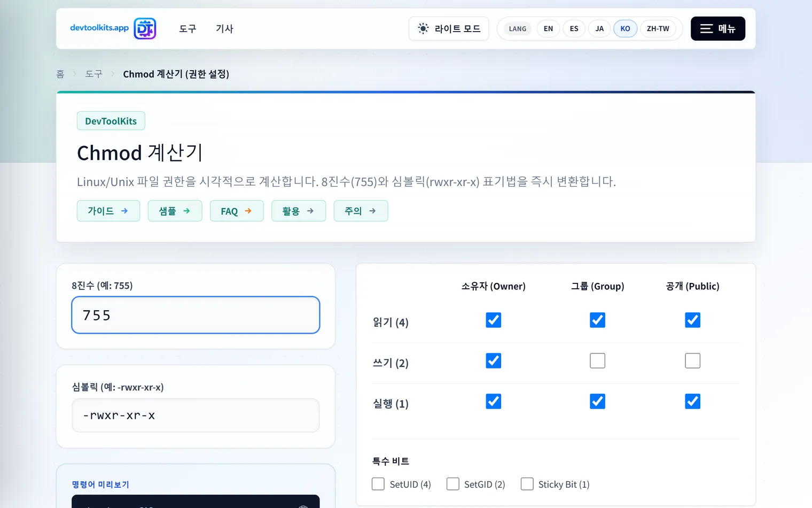Image resolution: width=812 pixels, height=508 pixels.
Task: Uncheck Group read (읽기) permission
Action: (597, 320)
